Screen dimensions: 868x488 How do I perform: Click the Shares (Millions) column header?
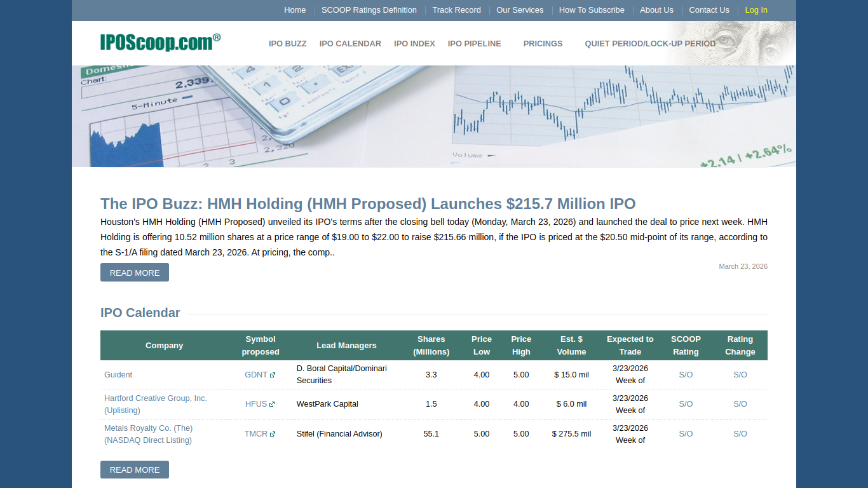click(x=431, y=346)
